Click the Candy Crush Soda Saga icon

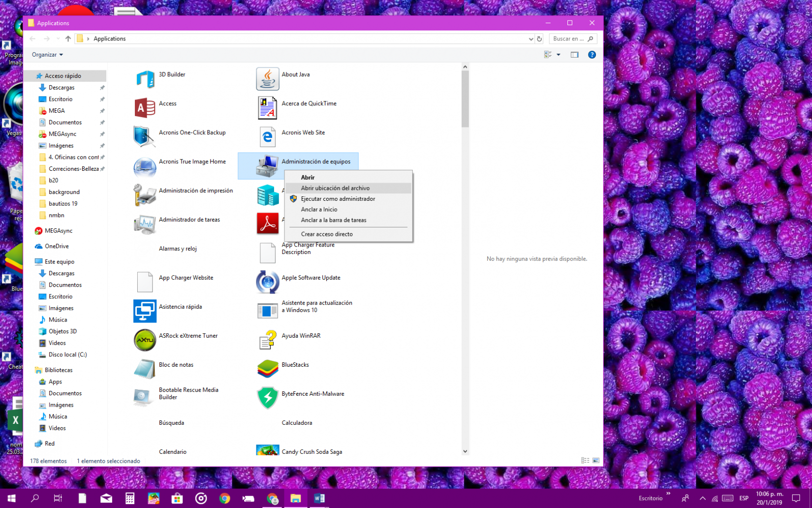coord(268,450)
